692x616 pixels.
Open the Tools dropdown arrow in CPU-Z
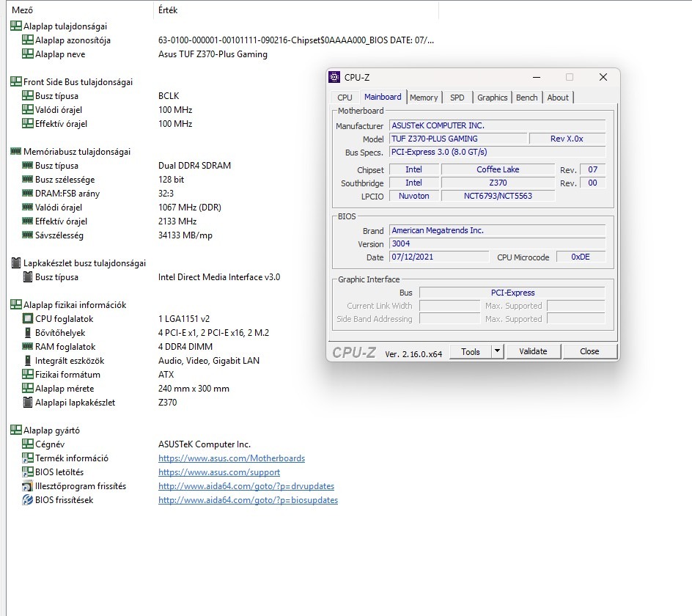pyautogui.click(x=497, y=351)
